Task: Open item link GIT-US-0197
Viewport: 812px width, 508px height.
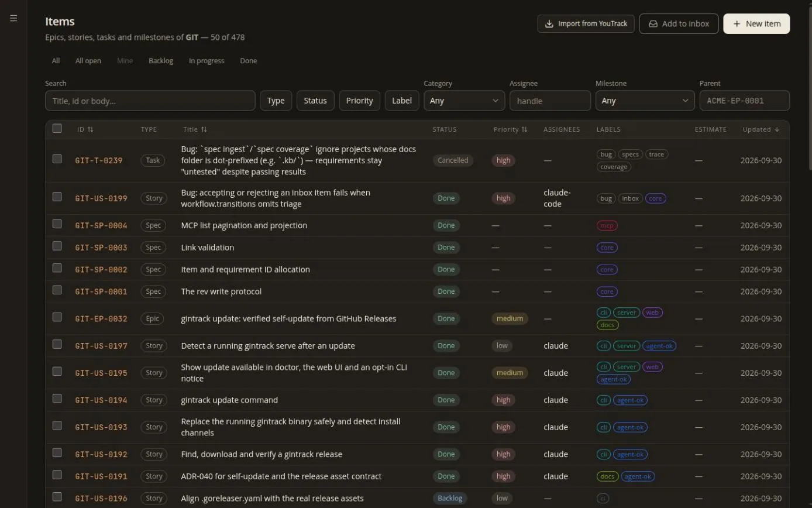Action: tap(101, 346)
